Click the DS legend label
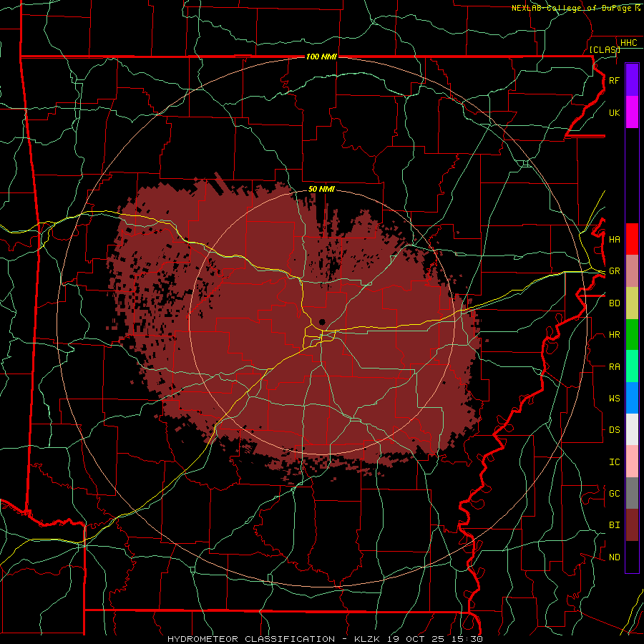 (614, 430)
